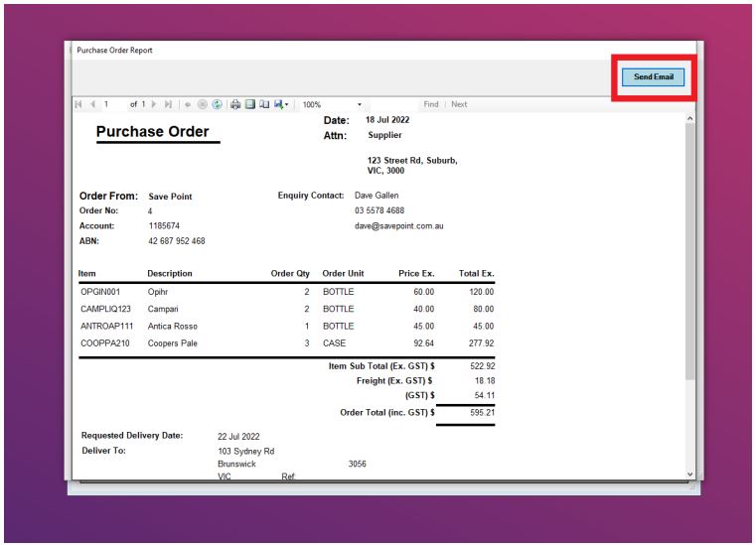Image resolution: width=756 pixels, height=545 pixels.
Task: Refresh the purchase order report
Action: coord(215,104)
